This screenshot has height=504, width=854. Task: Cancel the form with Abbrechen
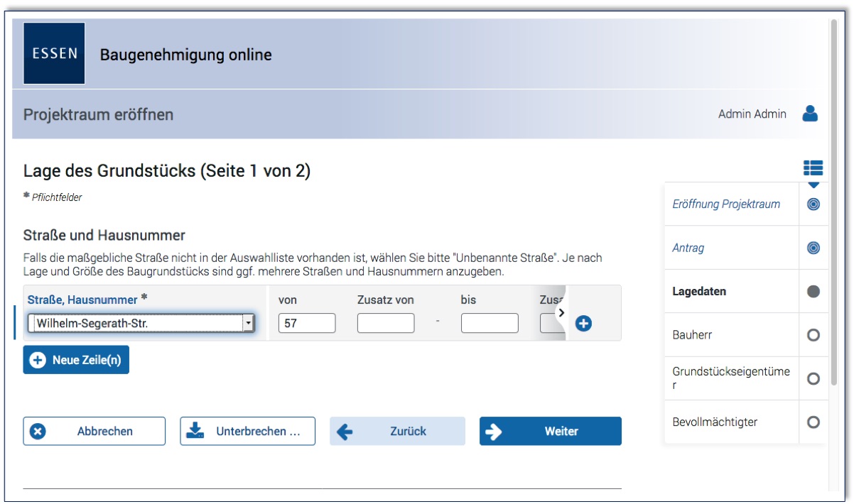pos(94,431)
